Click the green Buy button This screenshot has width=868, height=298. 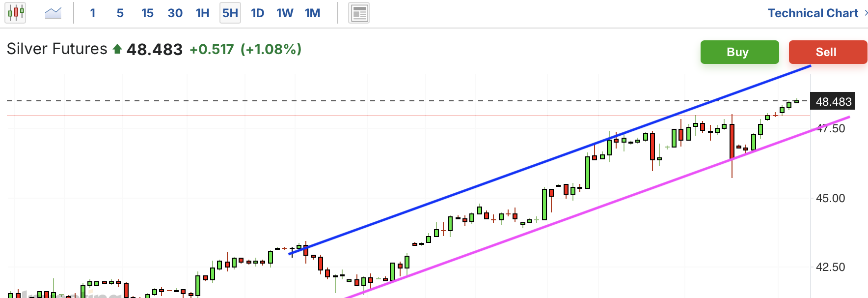click(739, 52)
